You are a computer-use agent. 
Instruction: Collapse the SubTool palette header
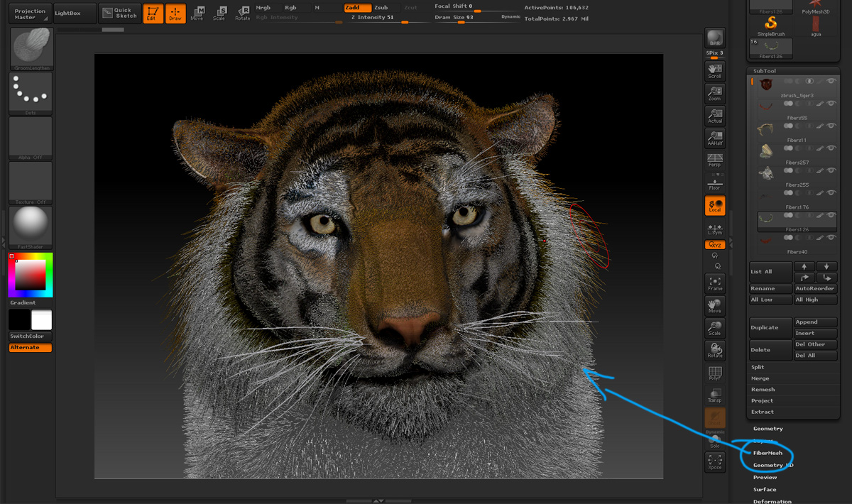pos(765,71)
